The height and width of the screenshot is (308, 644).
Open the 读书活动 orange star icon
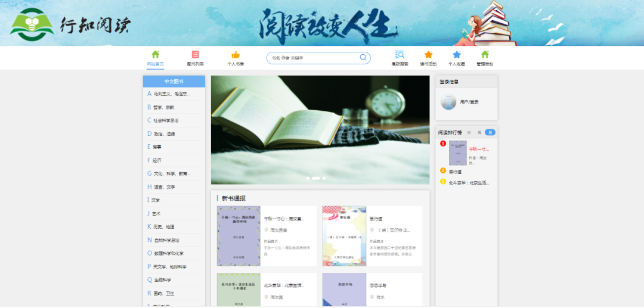pyautogui.click(x=428, y=55)
